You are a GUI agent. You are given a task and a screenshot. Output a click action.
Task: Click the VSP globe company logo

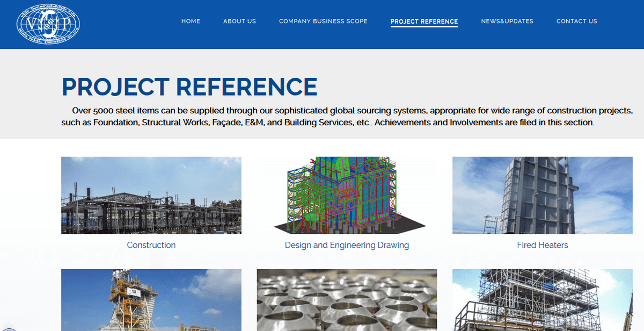pos(48,25)
